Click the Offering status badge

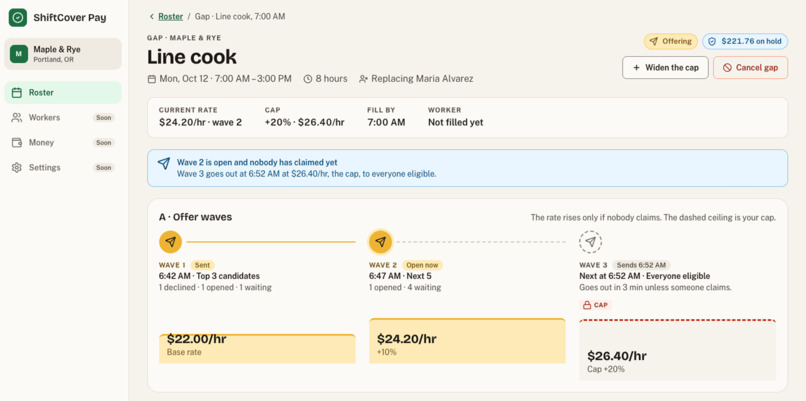pos(671,41)
